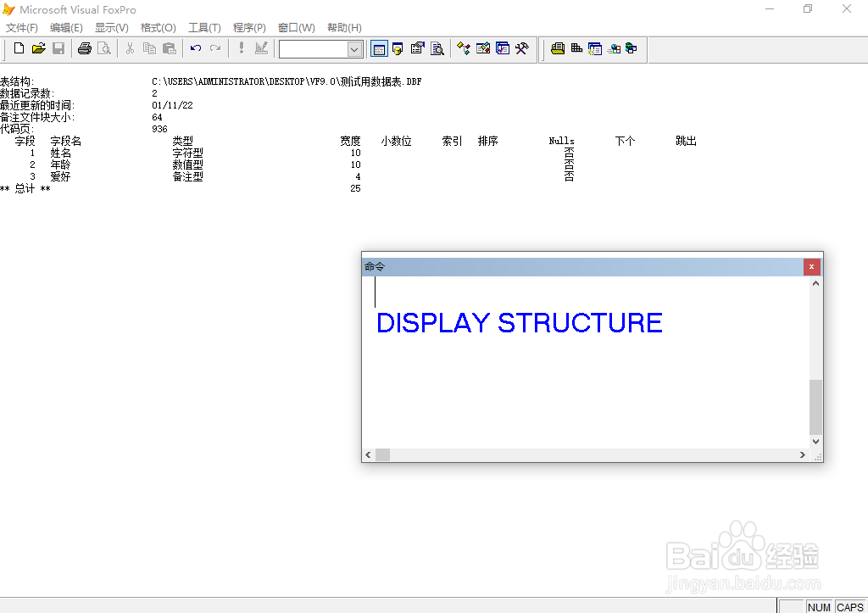
Task: Click the Visual FoxPro window restore button
Action: [x=808, y=8]
